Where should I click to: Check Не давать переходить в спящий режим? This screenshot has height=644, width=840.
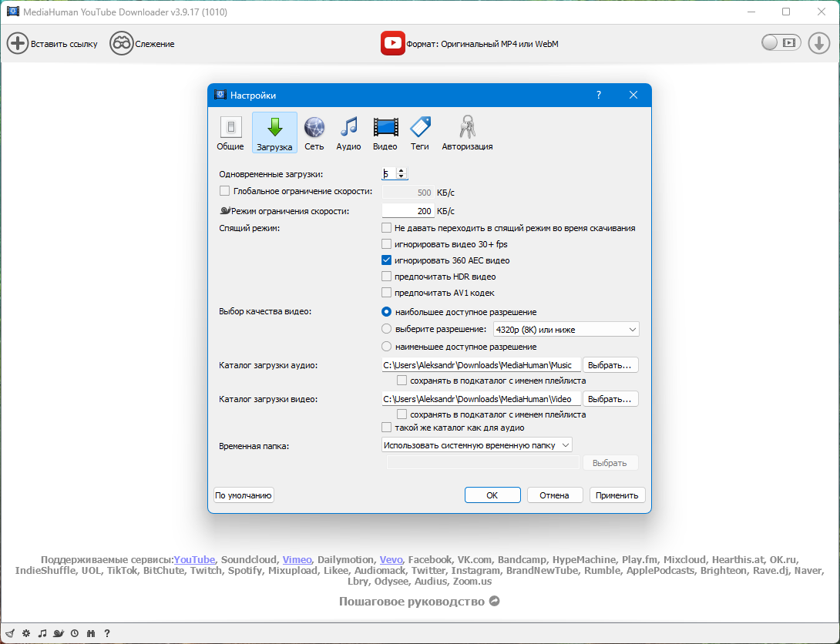tap(386, 228)
